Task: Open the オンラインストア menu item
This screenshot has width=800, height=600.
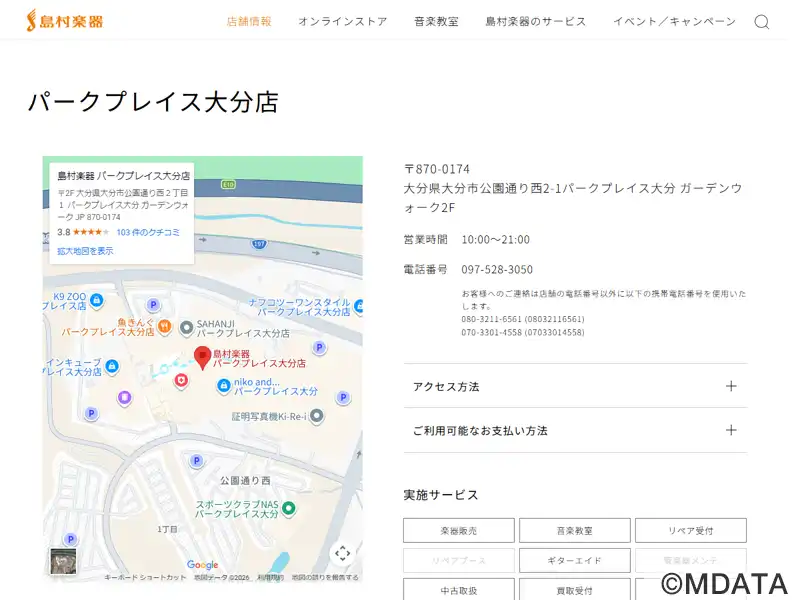Action: (x=342, y=22)
